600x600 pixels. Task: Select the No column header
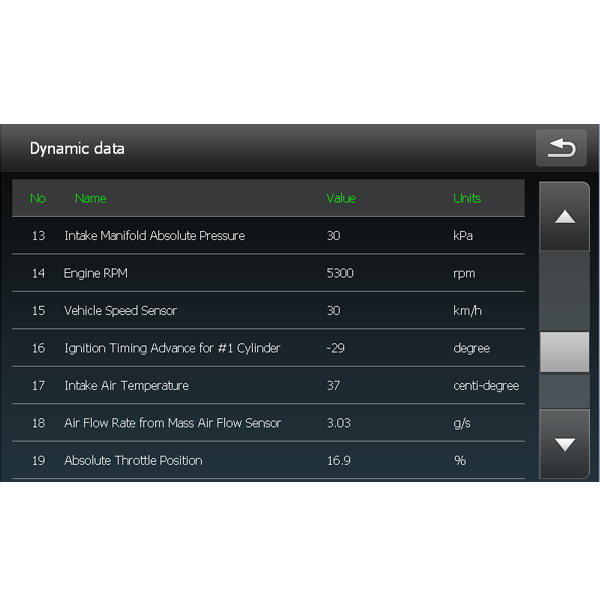point(38,198)
